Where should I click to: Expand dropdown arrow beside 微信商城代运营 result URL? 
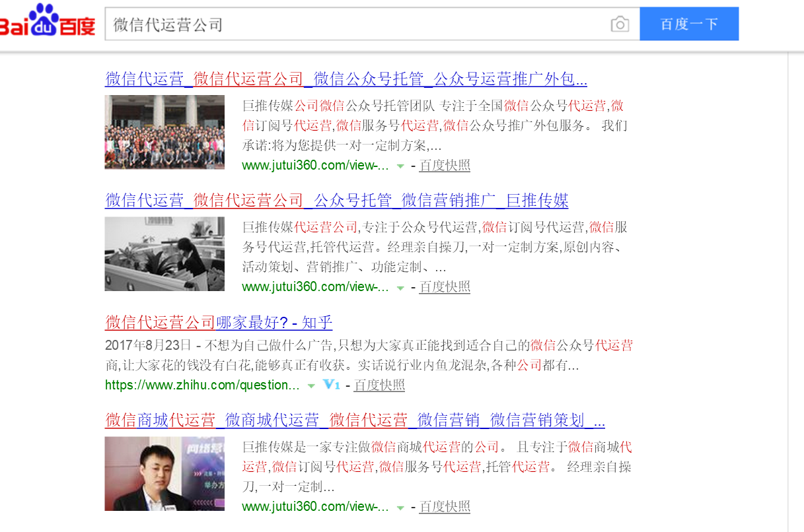click(400, 508)
